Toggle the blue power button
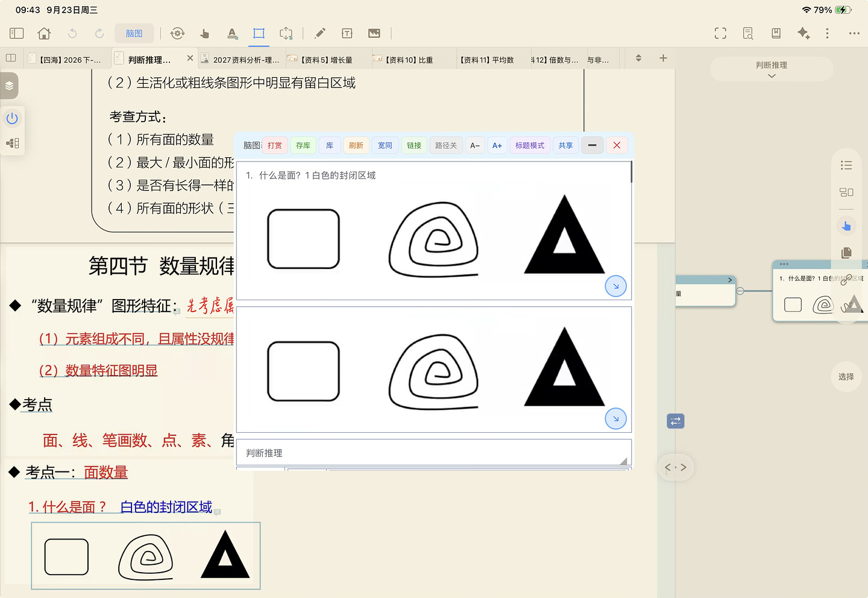This screenshot has width=868, height=598. 12,118
